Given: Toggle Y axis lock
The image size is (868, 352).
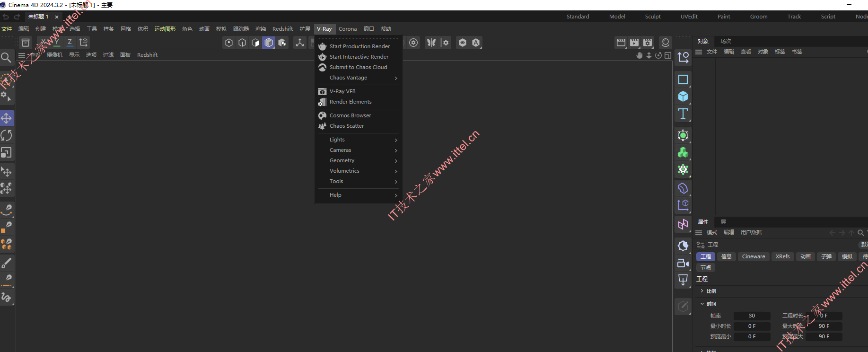Looking at the screenshot, I should coord(57,42).
